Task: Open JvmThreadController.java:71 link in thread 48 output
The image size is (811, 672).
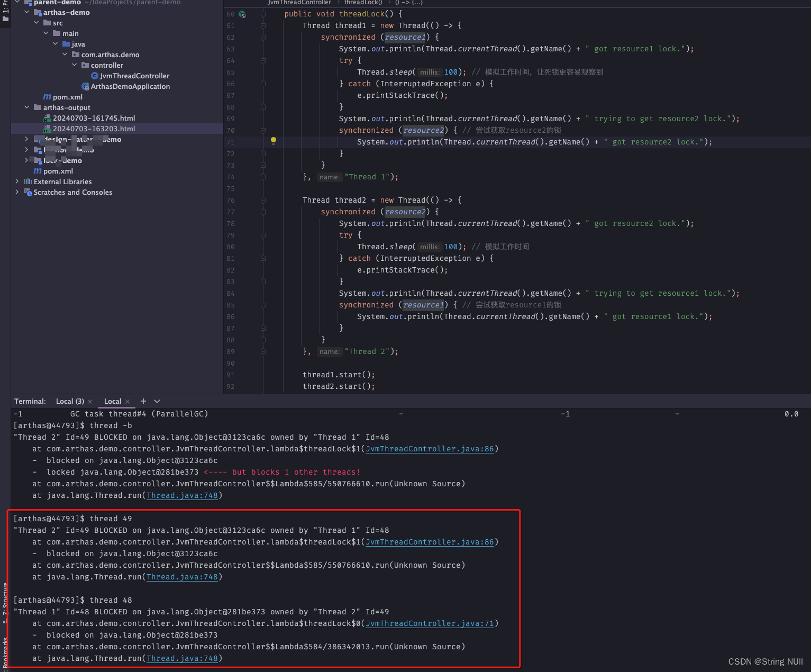Action: click(x=430, y=623)
